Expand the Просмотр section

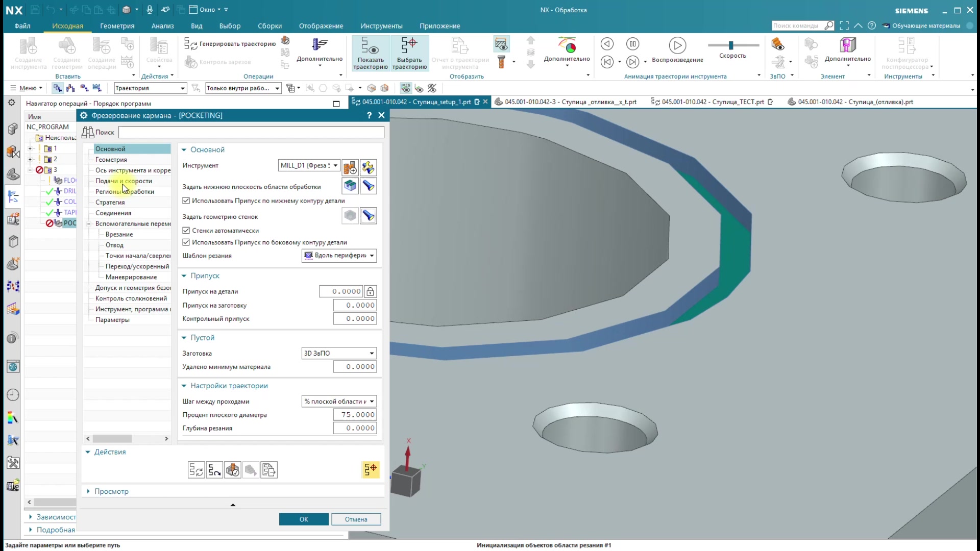pyautogui.click(x=88, y=491)
